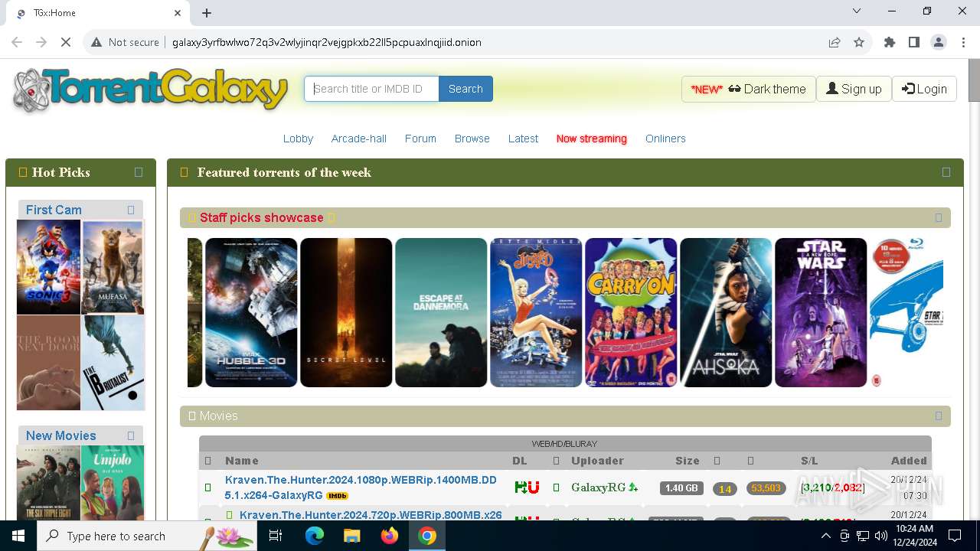Launch Firefox from taskbar
The width and height of the screenshot is (980, 551).
click(x=390, y=536)
